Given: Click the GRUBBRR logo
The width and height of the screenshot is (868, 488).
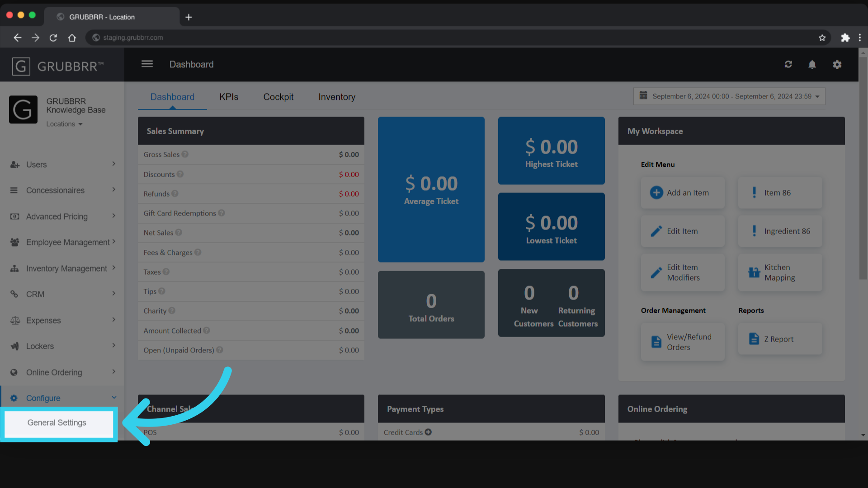Looking at the screenshot, I should (58, 66).
